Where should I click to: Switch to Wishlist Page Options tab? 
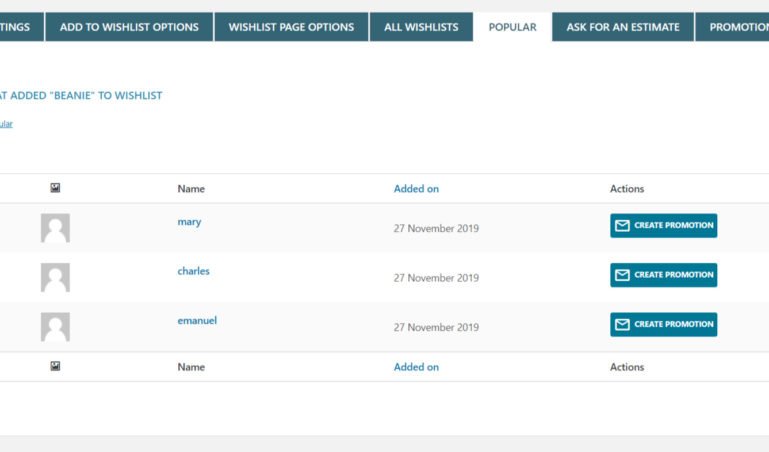click(291, 27)
